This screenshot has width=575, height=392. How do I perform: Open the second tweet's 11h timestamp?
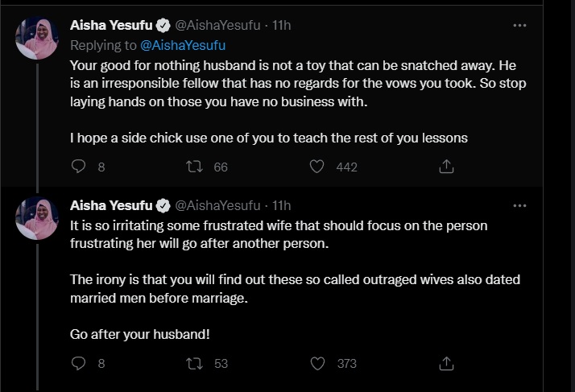pos(282,205)
